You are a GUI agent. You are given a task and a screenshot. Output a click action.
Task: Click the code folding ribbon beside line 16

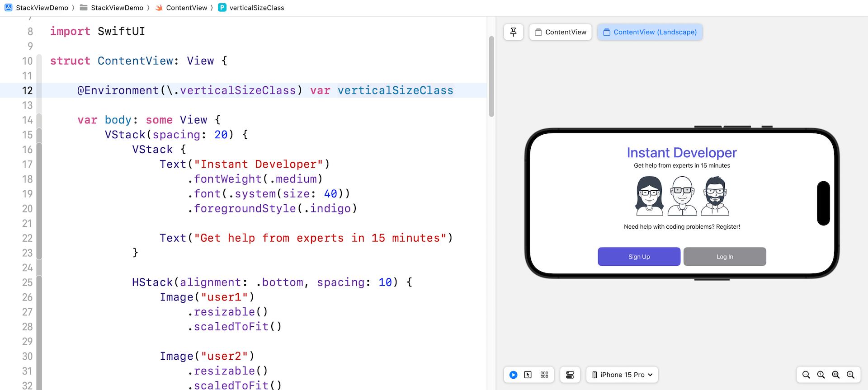(39, 150)
